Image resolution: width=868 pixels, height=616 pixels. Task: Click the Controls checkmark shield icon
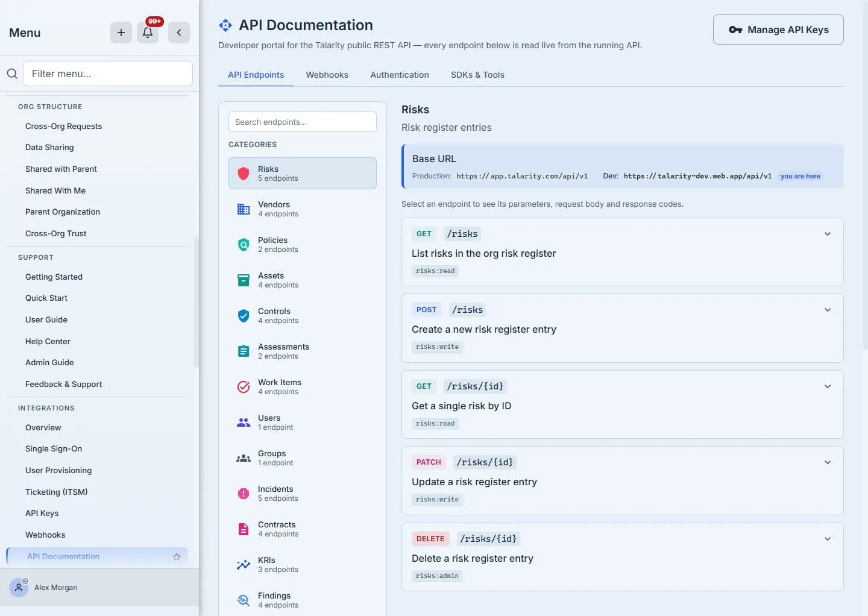(x=244, y=316)
